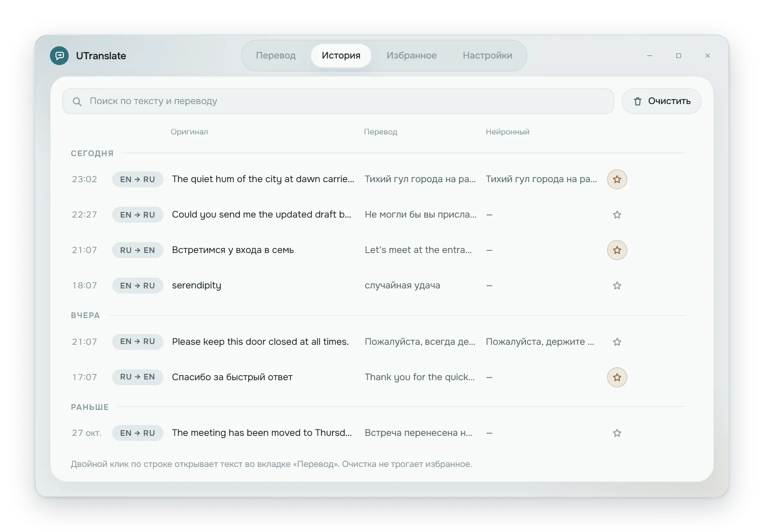764x532 pixels.
Task: Unstar the 'Спасибо за быстрый ответ' entry
Action: pyautogui.click(x=617, y=377)
